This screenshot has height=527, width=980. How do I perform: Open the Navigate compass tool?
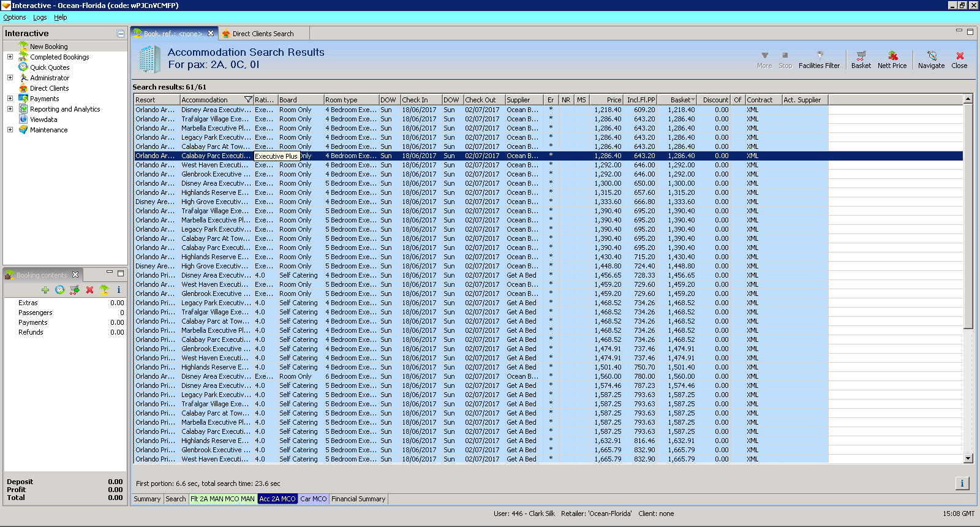tap(931, 59)
